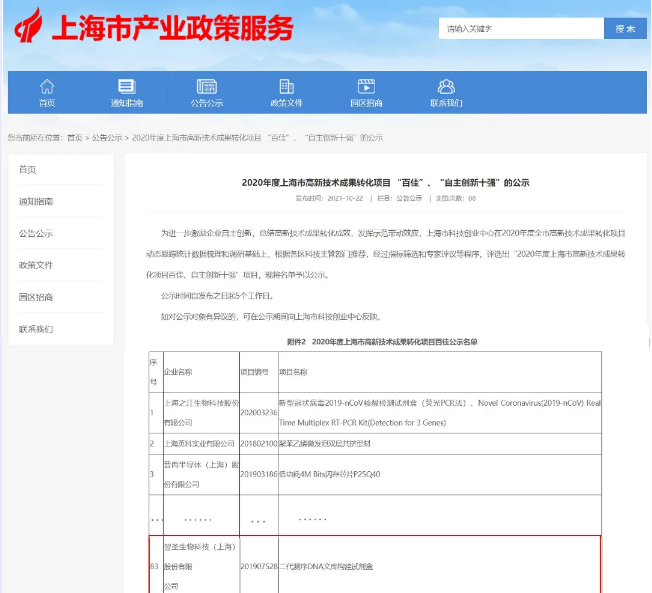Image resolution: width=652 pixels, height=593 pixels.
Task: Select 首页 in left sidebar
Action: pos(27,170)
